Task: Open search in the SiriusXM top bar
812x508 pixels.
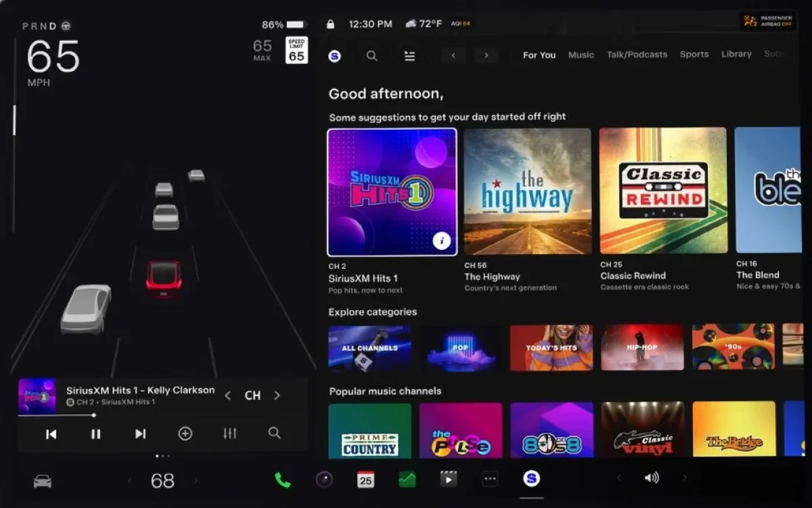Action: [372, 56]
